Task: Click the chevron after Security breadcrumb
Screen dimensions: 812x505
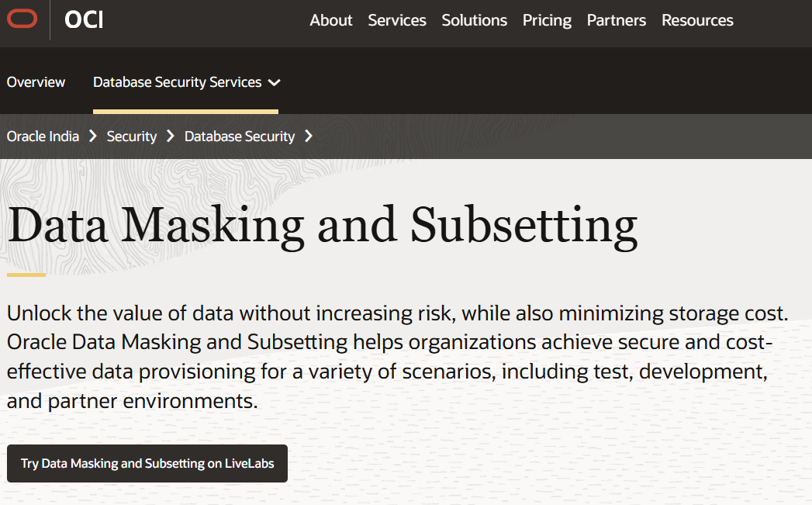Action: point(170,136)
